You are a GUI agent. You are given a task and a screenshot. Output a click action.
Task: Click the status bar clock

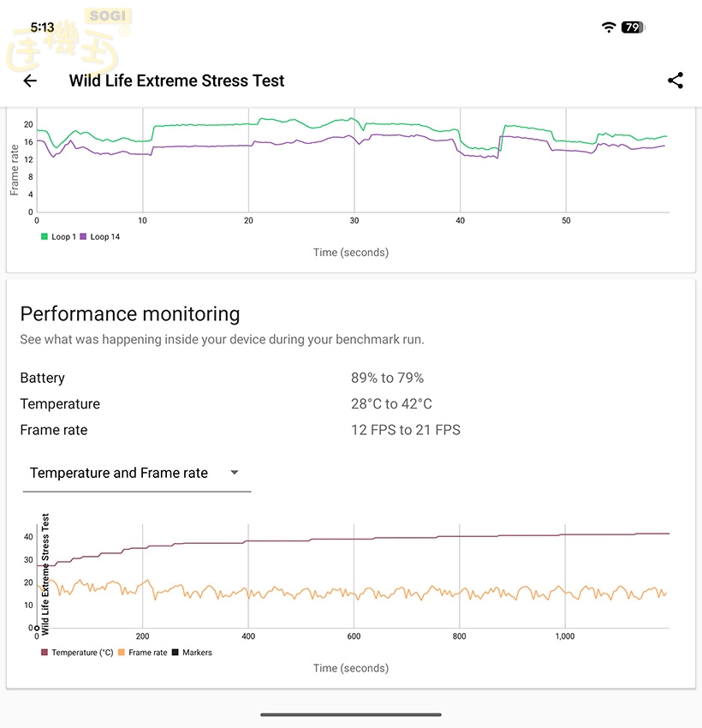[42, 27]
